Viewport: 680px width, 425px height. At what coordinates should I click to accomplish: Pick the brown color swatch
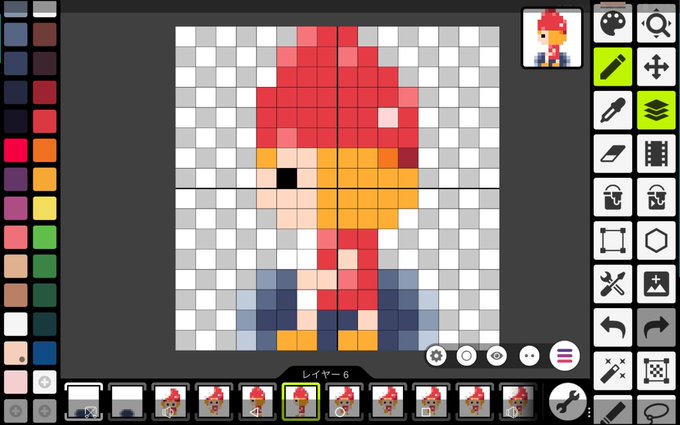point(16,295)
